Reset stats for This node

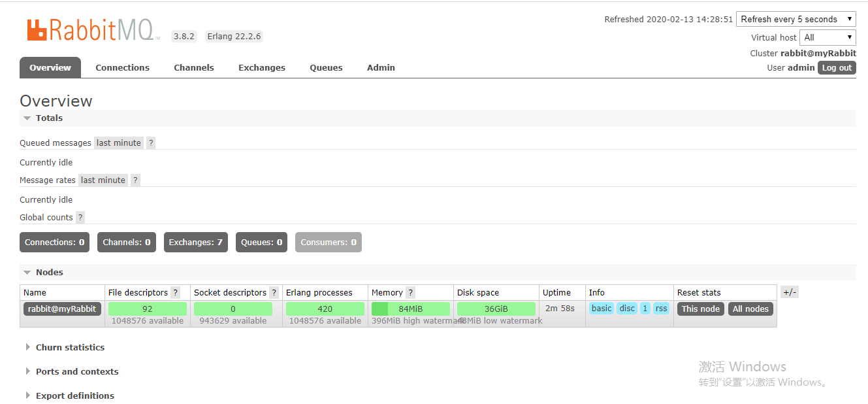coord(700,309)
